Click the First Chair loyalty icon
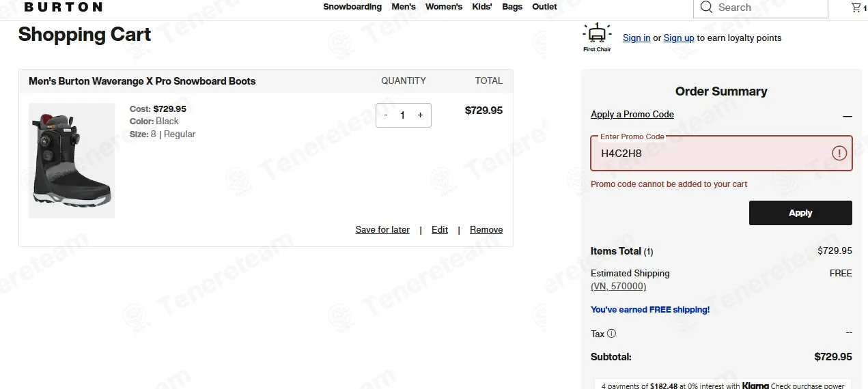 pyautogui.click(x=597, y=38)
